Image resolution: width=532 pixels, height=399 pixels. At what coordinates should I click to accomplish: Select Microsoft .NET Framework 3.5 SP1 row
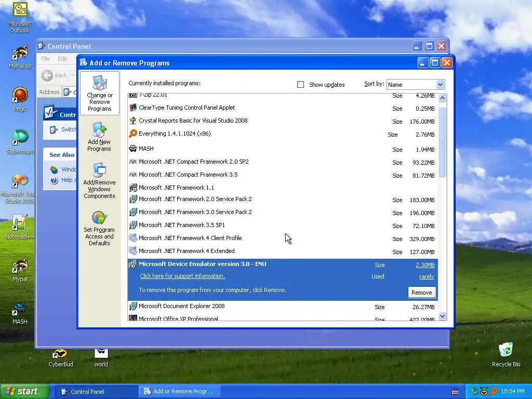[283, 225]
